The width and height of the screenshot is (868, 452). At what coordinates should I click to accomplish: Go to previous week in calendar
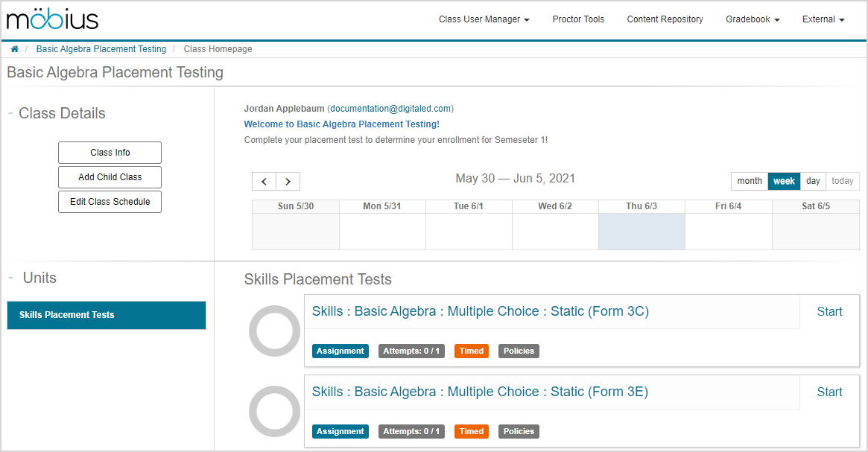click(264, 181)
